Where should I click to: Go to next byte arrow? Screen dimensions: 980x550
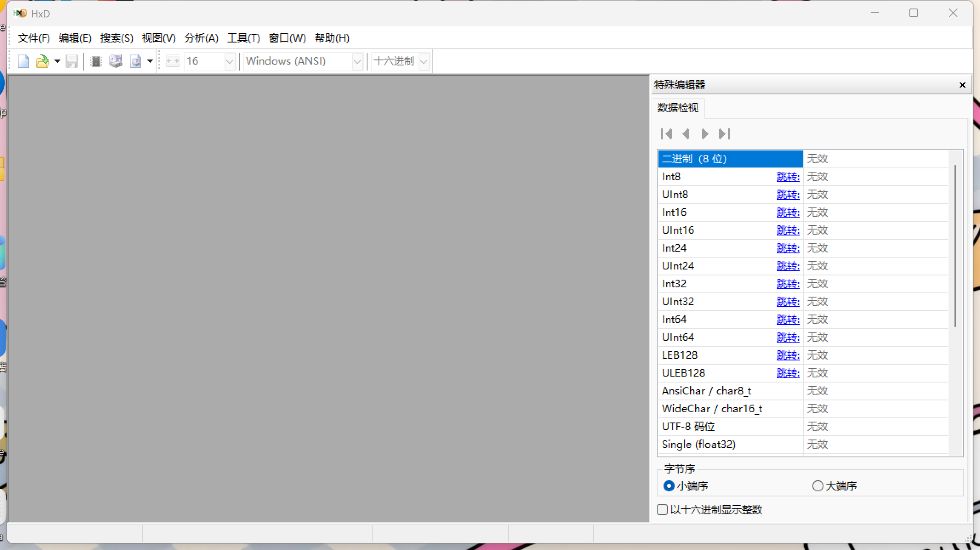point(705,134)
